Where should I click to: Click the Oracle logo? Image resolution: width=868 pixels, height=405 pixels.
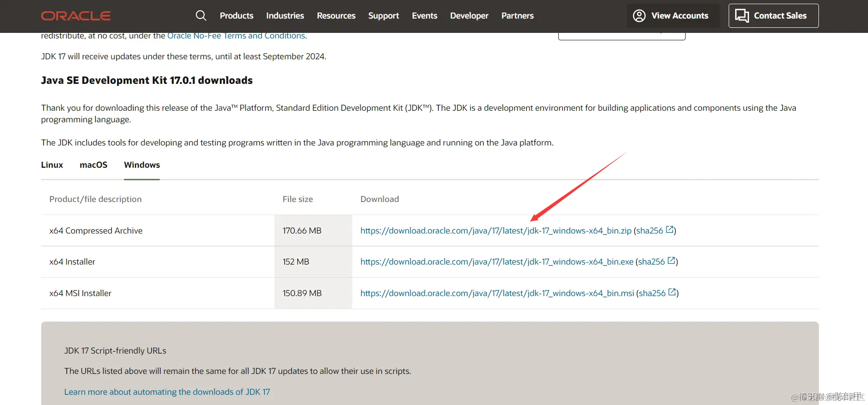click(76, 16)
